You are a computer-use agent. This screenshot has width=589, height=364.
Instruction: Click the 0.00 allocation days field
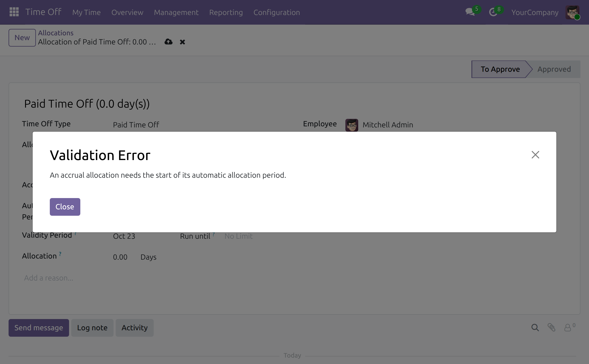120,257
